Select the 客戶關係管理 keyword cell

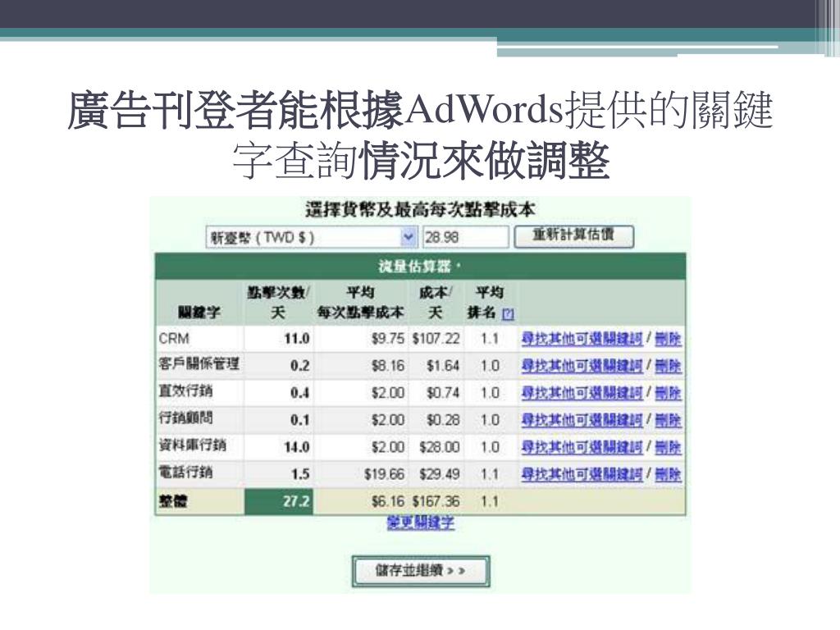199,364
